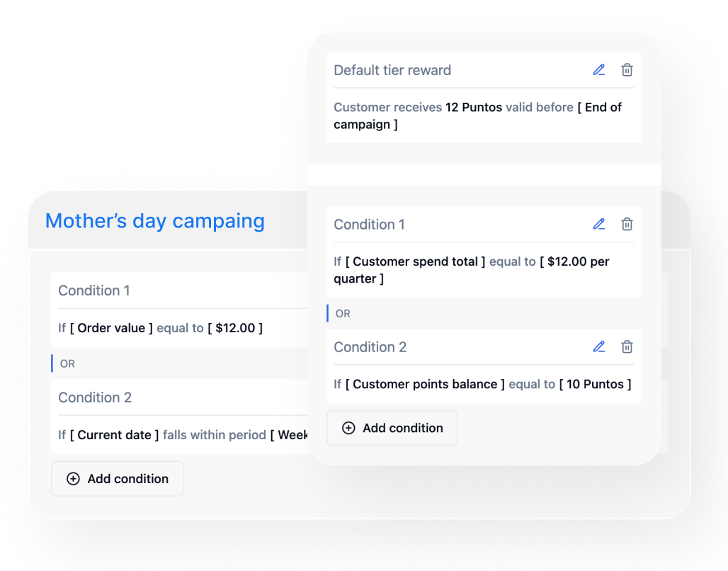The image size is (728, 571).
Task: Click the [ Current date ] parameter
Action: (x=114, y=435)
